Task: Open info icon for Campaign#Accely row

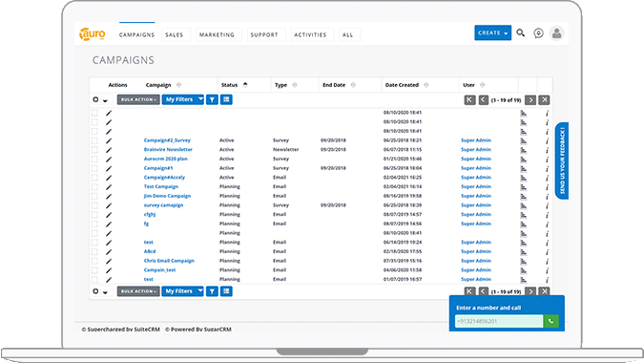Action: click(x=547, y=178)
